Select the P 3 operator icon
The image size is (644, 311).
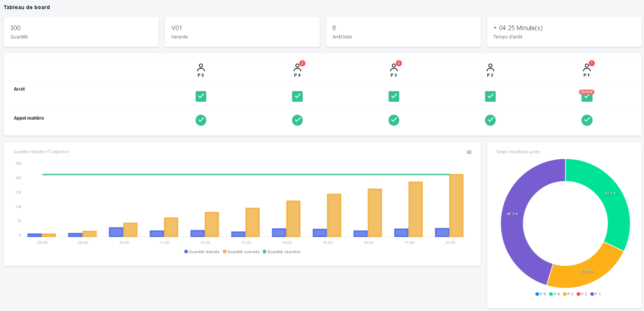(x=394, y=68)
